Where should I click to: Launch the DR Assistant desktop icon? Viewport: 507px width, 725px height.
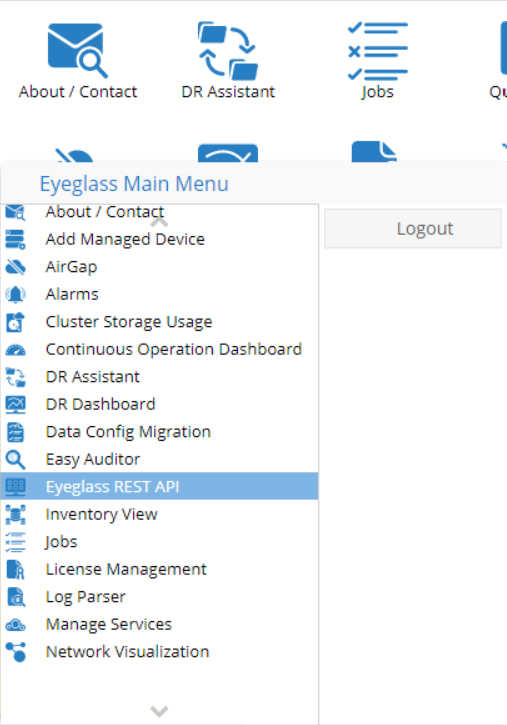pos(227,50)
